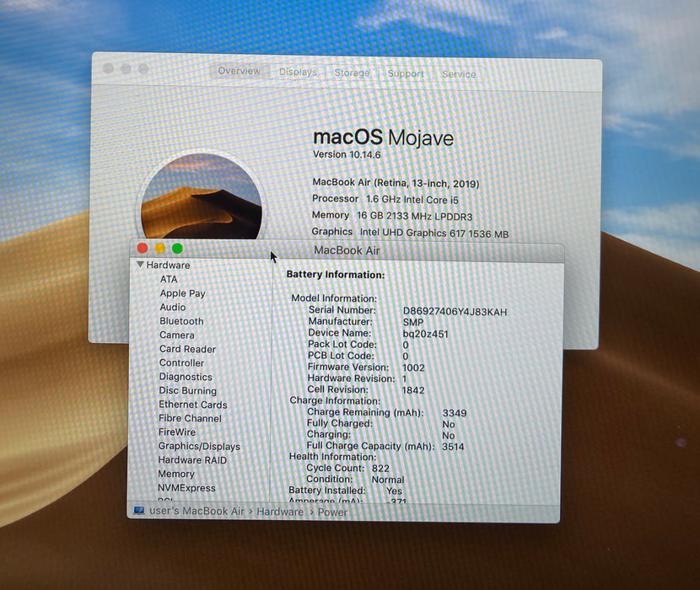Click Version 10.14.6 text
The width and height of the screenshot is (700, 590).
[x=347, y=154]
